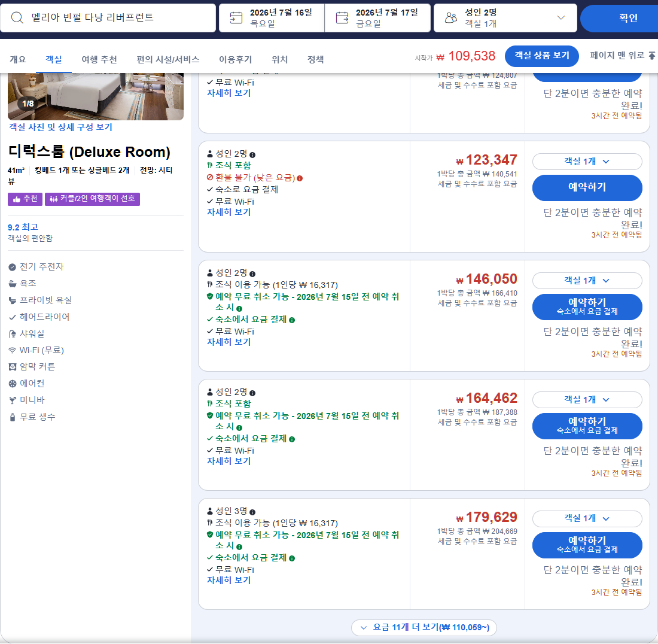Open the 정책 tab

[x=316, y=59]
